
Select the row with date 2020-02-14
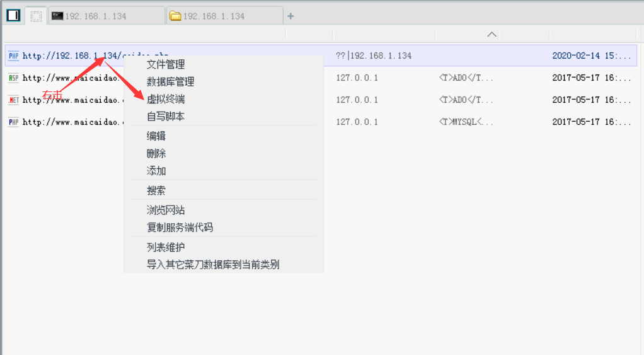[x=590, y=55]
